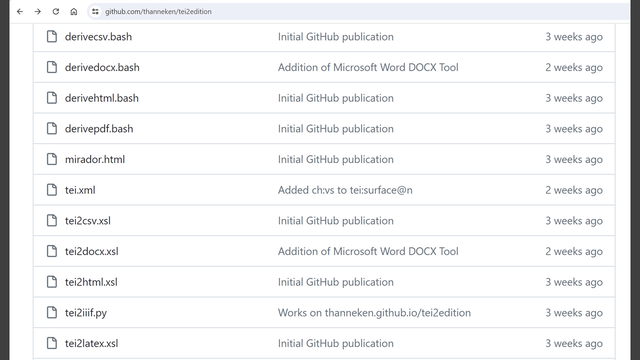Open derivedocx.bash commit 'Addition of Microsoft Word DOCX Tool'
This screenshot has height=360, width=640.
(368, 67)
